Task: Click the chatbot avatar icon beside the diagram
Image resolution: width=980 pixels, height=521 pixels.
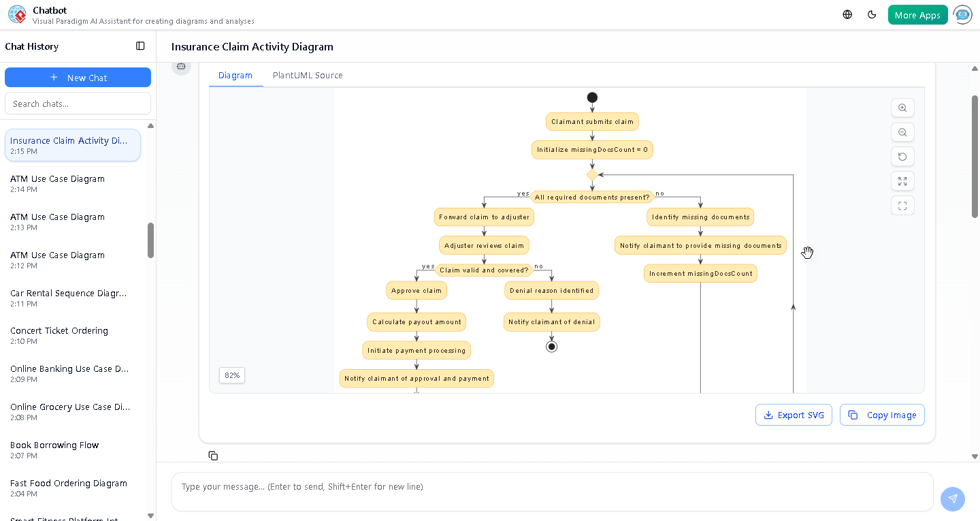Action: click(181, 66)
